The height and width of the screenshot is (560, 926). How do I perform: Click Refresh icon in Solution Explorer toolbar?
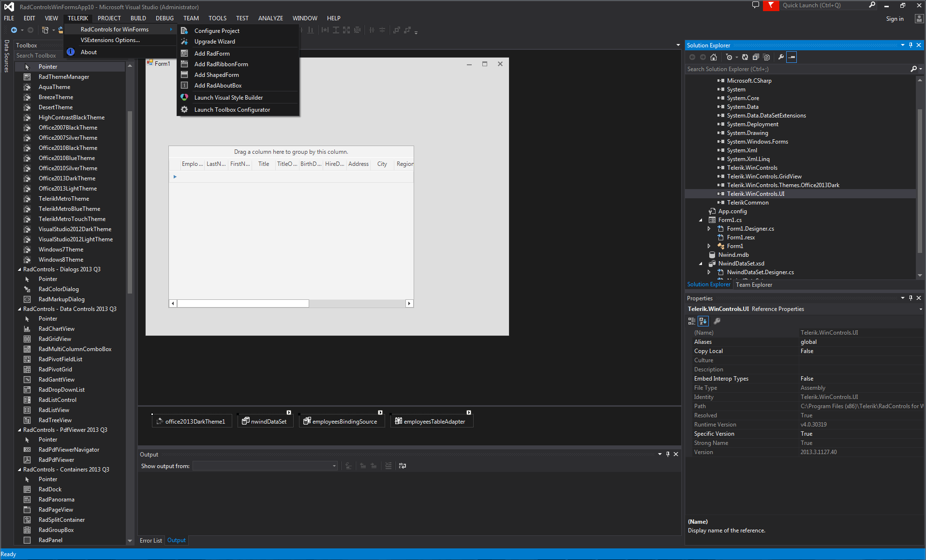[745, 57]
